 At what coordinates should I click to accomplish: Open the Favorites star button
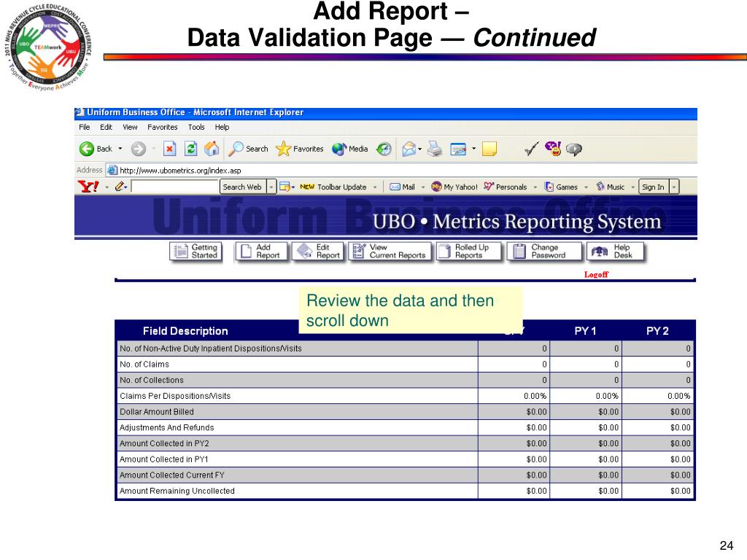click(300, 149)
